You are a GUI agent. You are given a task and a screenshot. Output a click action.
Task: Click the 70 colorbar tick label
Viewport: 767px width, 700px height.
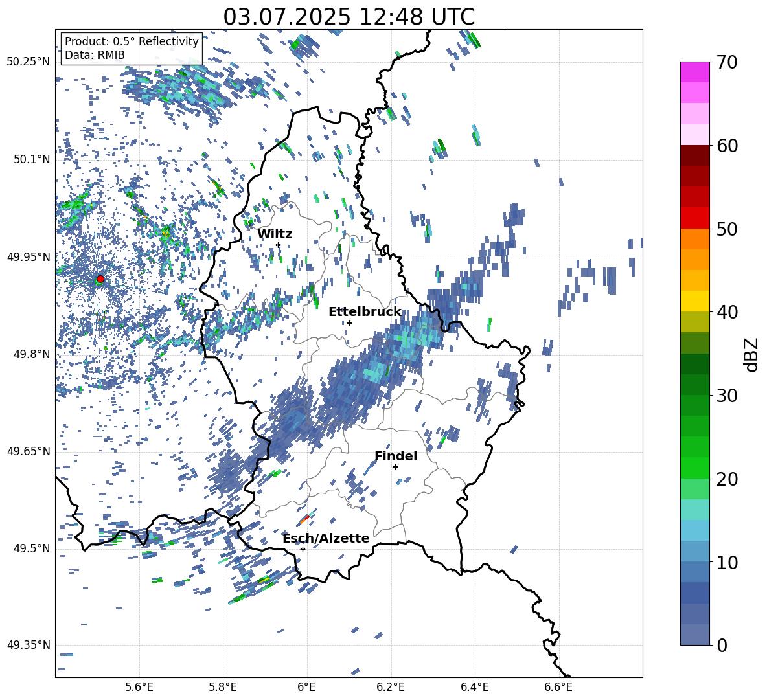[727, 63]
